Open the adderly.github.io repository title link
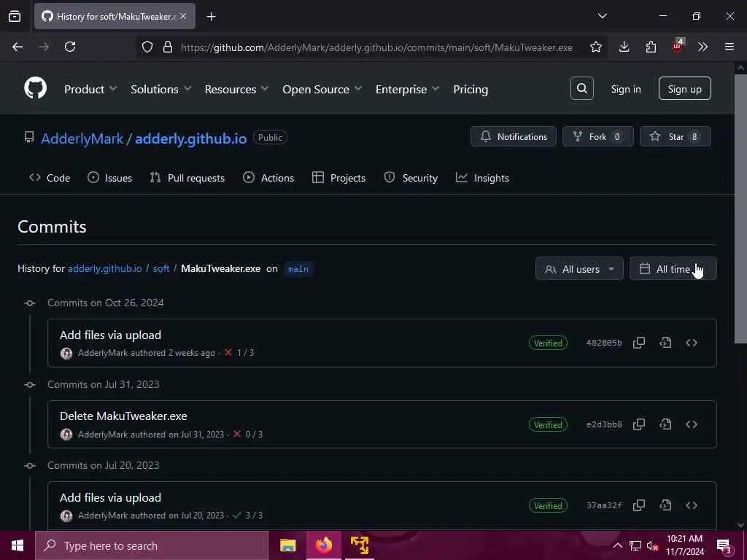 click(191, 139)
